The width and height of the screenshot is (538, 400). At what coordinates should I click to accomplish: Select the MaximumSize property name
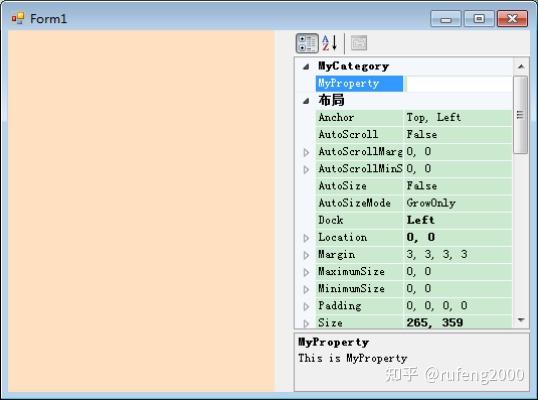click(359, 272)
